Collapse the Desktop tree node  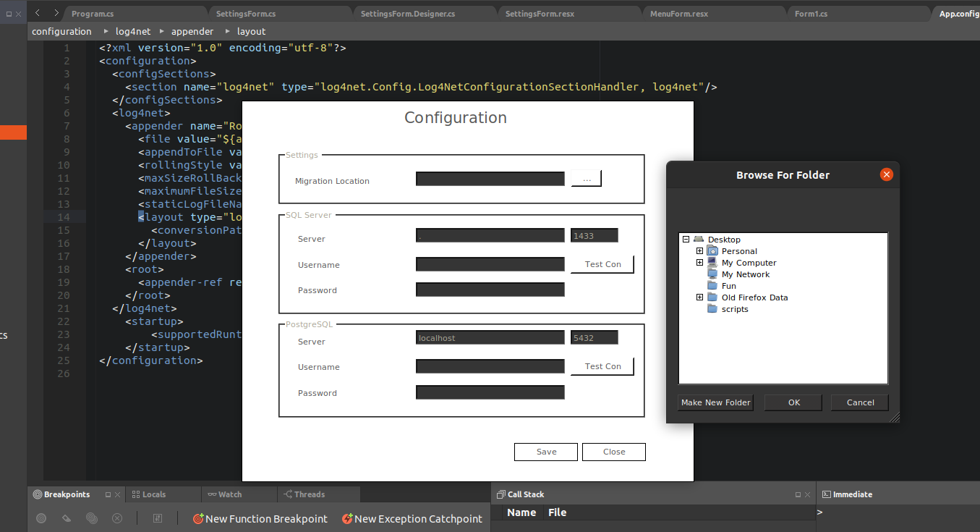coord(686,239)
